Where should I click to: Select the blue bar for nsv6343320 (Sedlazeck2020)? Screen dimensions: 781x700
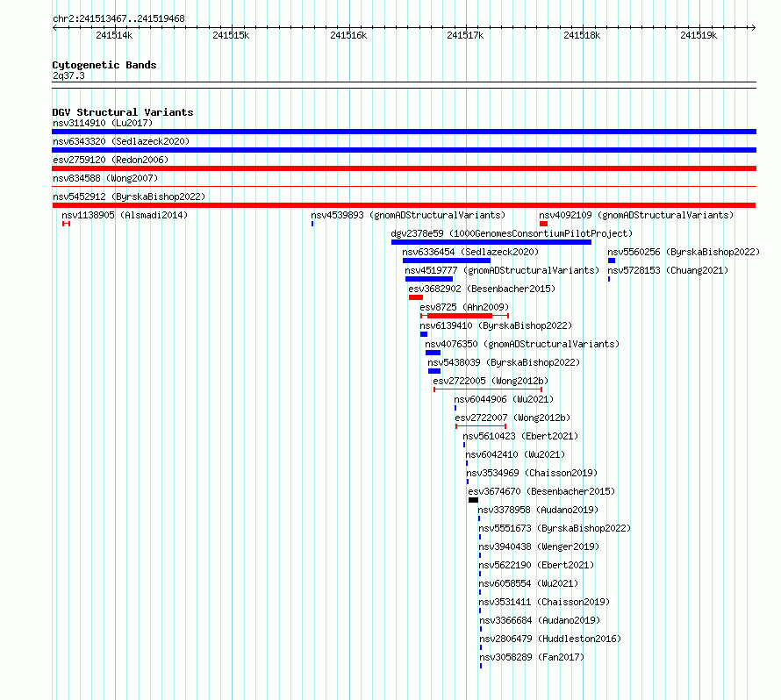tap(404, 150)
